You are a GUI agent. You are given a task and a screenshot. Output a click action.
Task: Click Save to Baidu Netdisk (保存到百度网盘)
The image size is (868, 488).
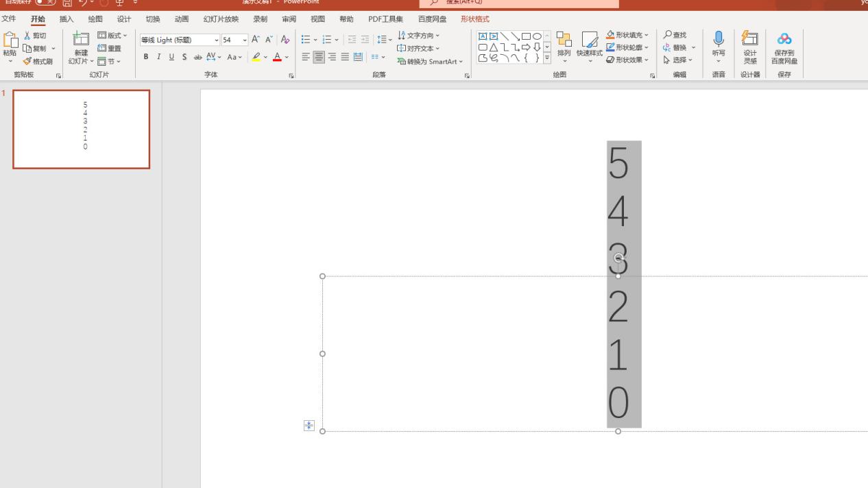[784, 47]
